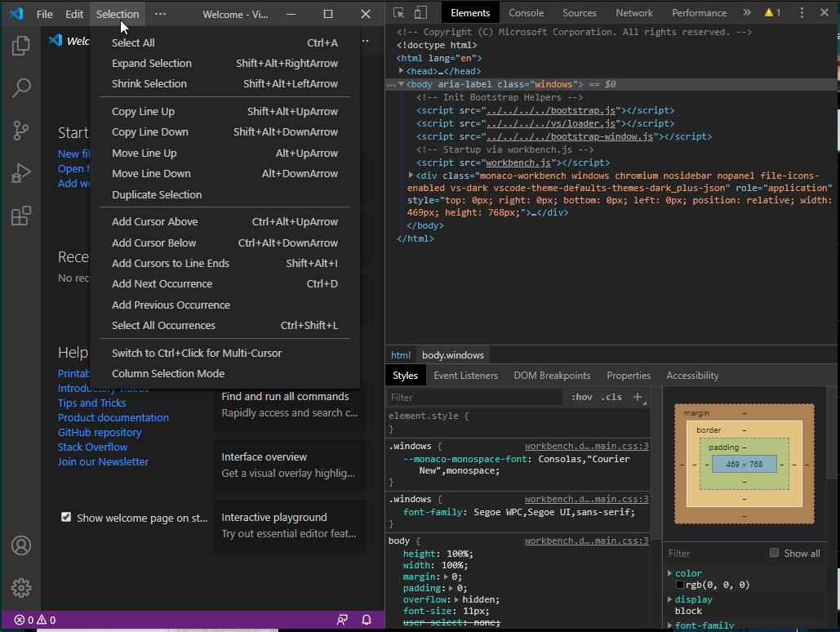This screenshot has width=840, height=632.
Task: Expand the overflow shorthand property
Action: click(456, 599)
